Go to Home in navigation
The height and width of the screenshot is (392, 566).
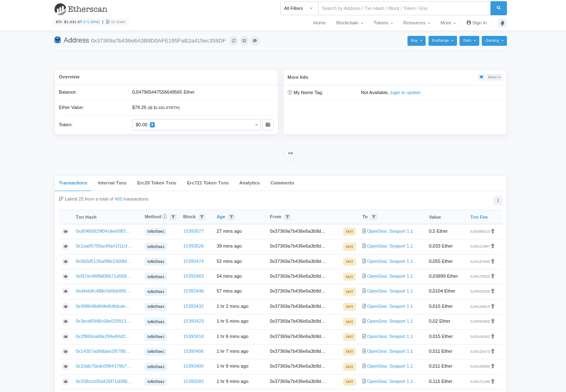point(320,23)
